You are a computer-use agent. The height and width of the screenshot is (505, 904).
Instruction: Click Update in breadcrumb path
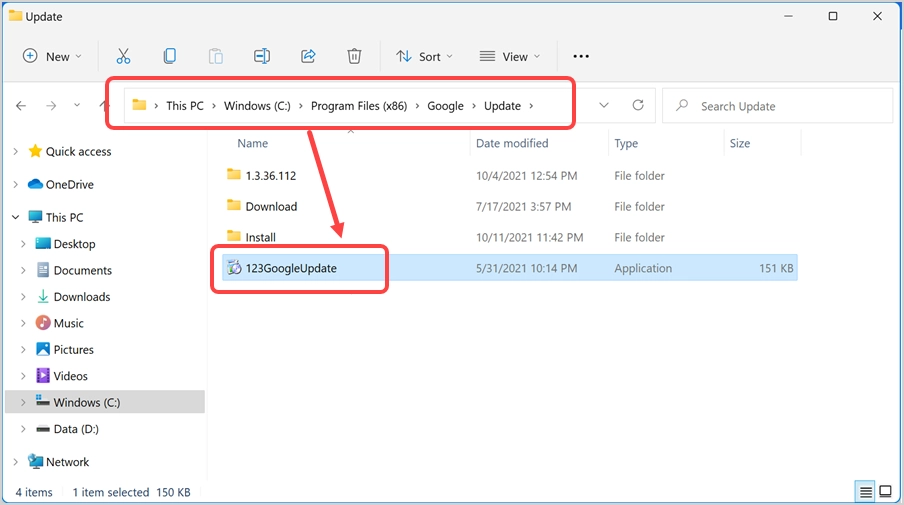[502, 105]
